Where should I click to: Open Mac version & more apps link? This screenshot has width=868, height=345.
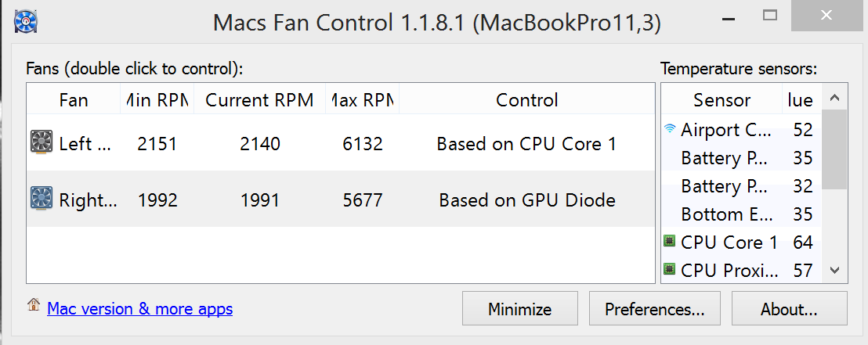coord(140,308)
